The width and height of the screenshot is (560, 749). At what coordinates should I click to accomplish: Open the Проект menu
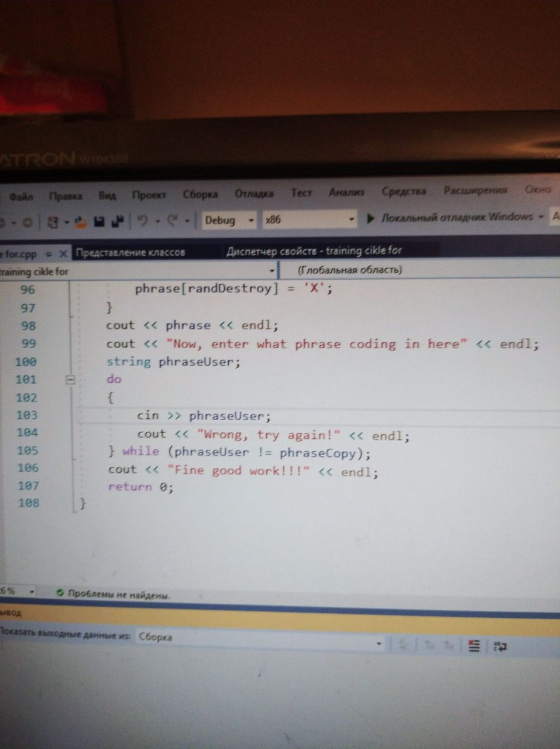pos(149,195)
